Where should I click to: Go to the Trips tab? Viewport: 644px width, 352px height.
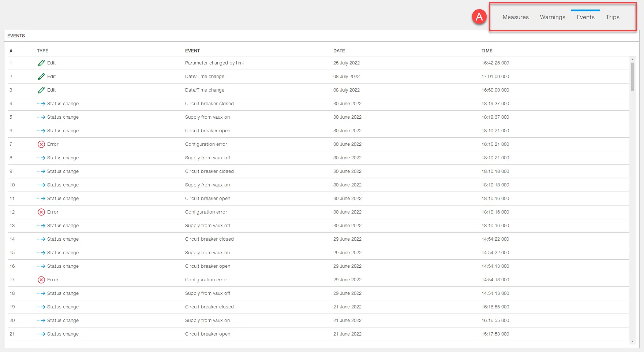613,17
